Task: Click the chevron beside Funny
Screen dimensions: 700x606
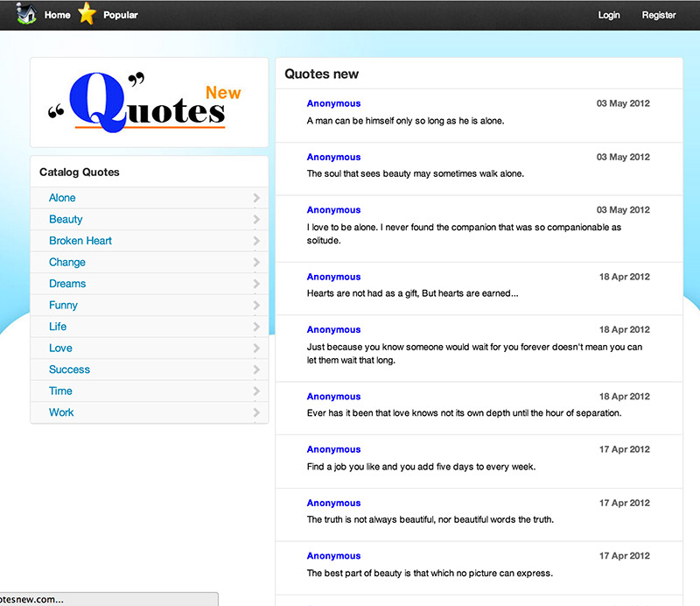Action: point(256,306)
